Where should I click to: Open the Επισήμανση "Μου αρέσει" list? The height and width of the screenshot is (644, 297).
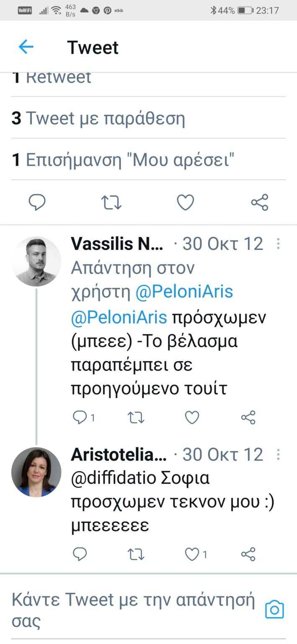pyautogui.click(x=123, y=160)
